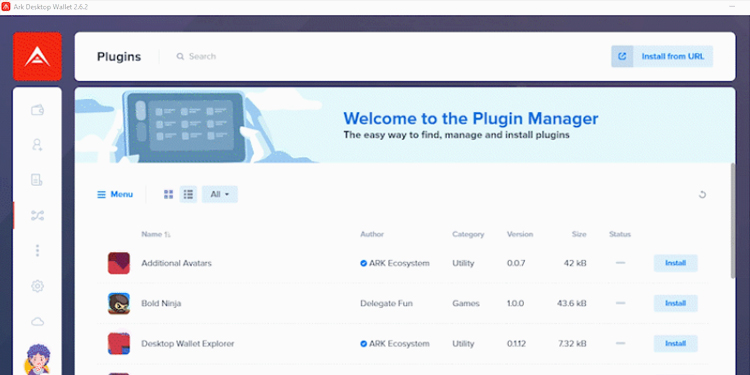Install the Bold Ninja plugin
Screen dimensions: 750x375
click(675, 303)
